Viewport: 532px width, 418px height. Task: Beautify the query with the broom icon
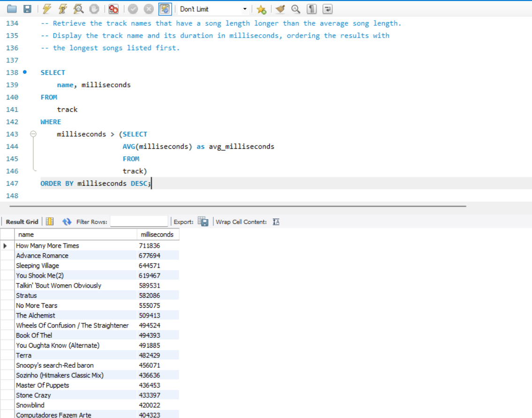(280, 9)
